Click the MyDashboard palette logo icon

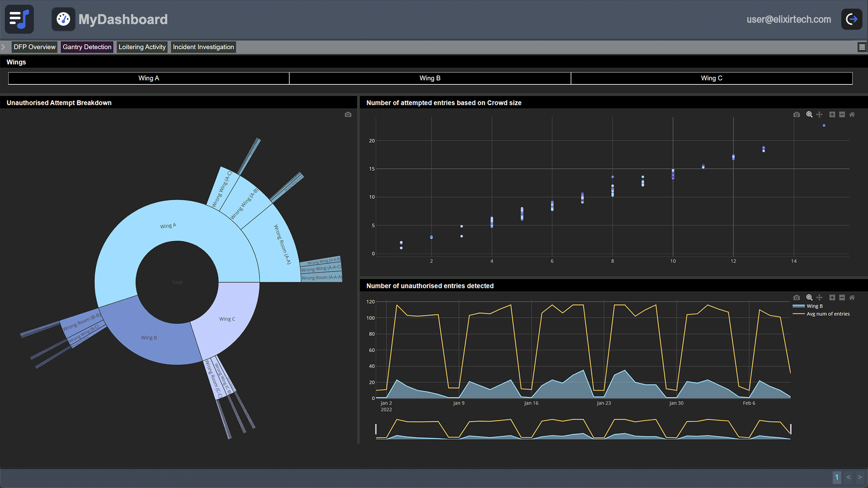pos(63,19)
